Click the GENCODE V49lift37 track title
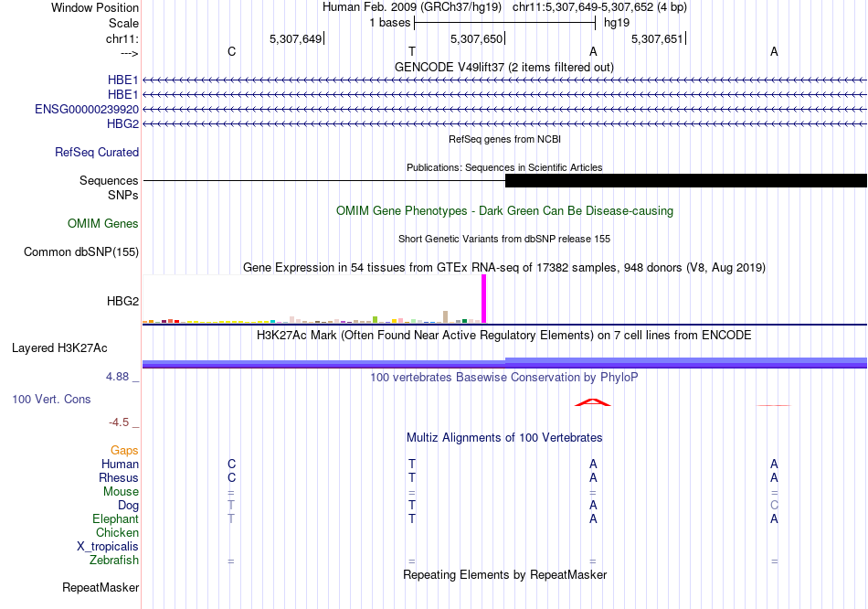The image size is (868, 609). coord(503,67)
